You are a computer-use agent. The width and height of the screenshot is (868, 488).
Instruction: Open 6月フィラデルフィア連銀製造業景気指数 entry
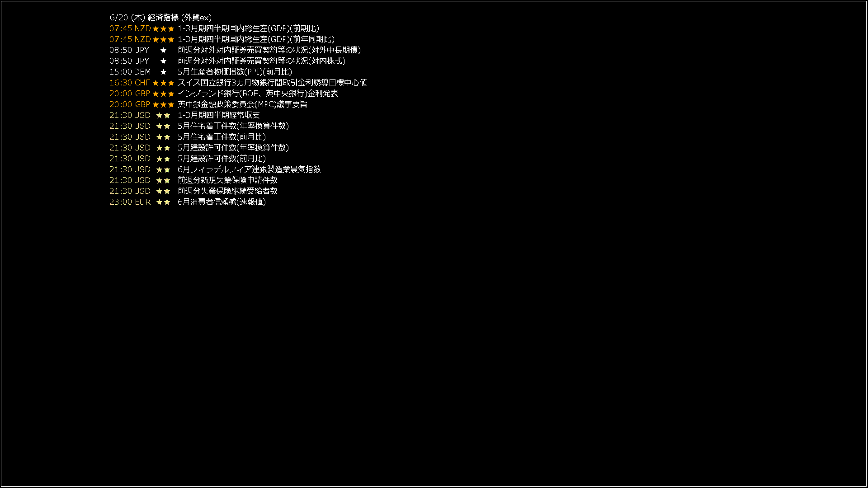tap(249, 169)
